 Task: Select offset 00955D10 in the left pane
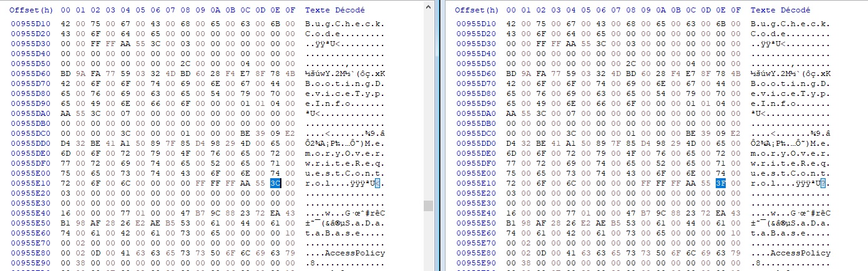click(x=31, y=24)
